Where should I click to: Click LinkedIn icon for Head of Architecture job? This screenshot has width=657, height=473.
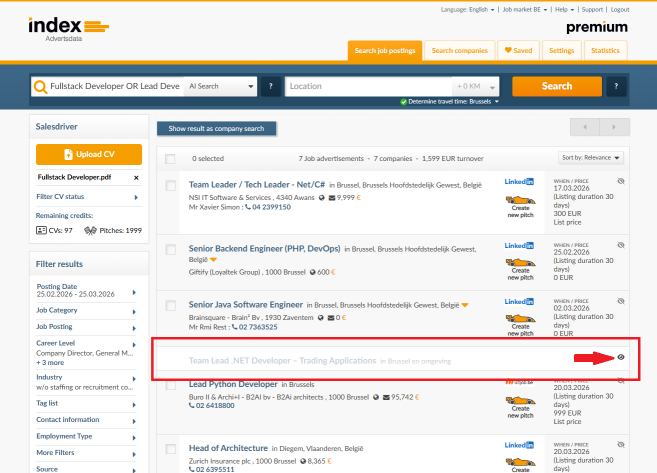519,445
